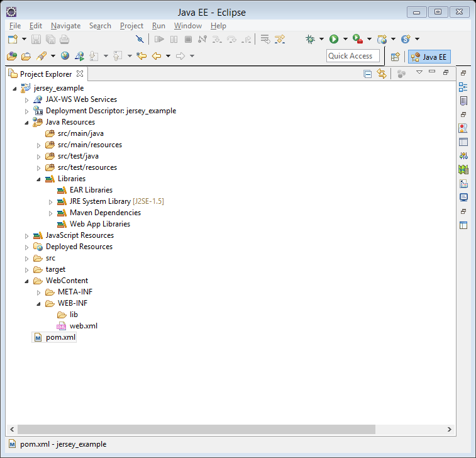This screenshot has height=458, width=476.
Task: Click the Disconnect debug icon
Action: [202, 39]
